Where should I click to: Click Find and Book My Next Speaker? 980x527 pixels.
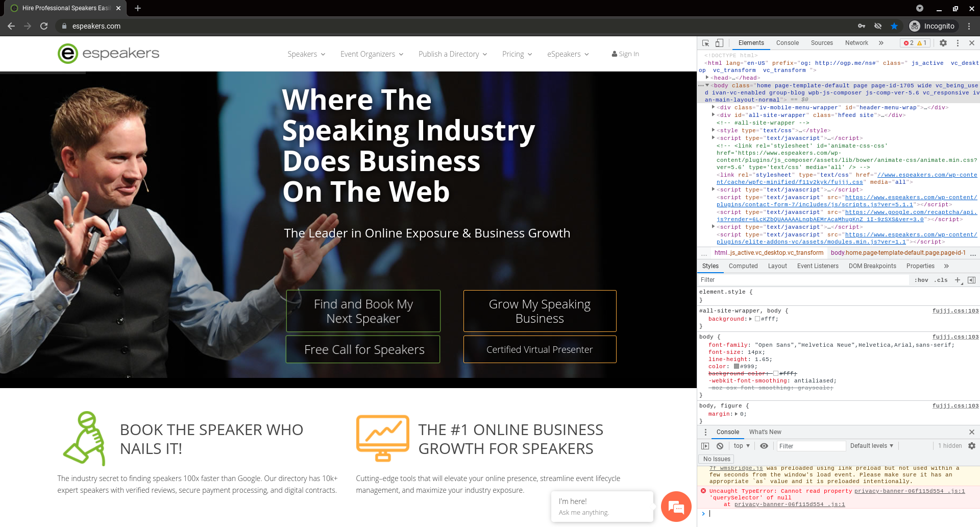(x=363, y=311)
